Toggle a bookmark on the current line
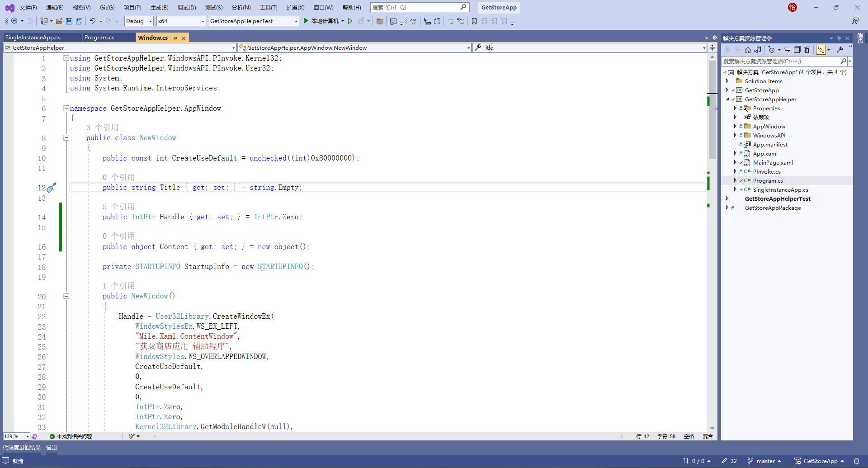 474,21
